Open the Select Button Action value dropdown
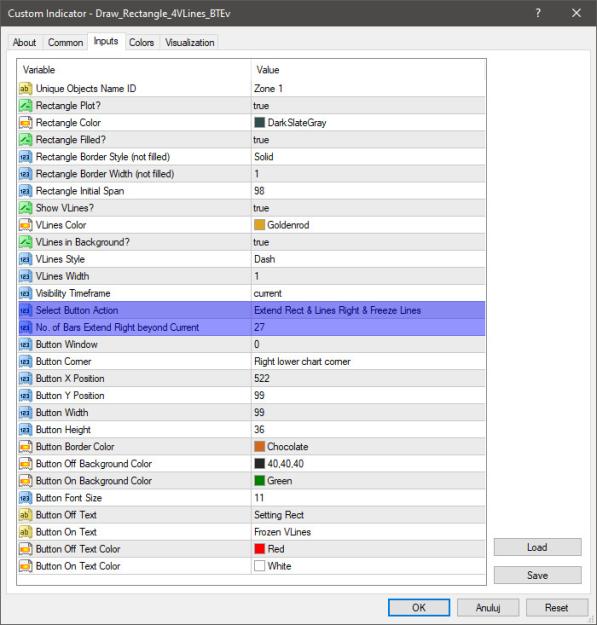This screenshot has width=597, height=625. tap(368, 310)
